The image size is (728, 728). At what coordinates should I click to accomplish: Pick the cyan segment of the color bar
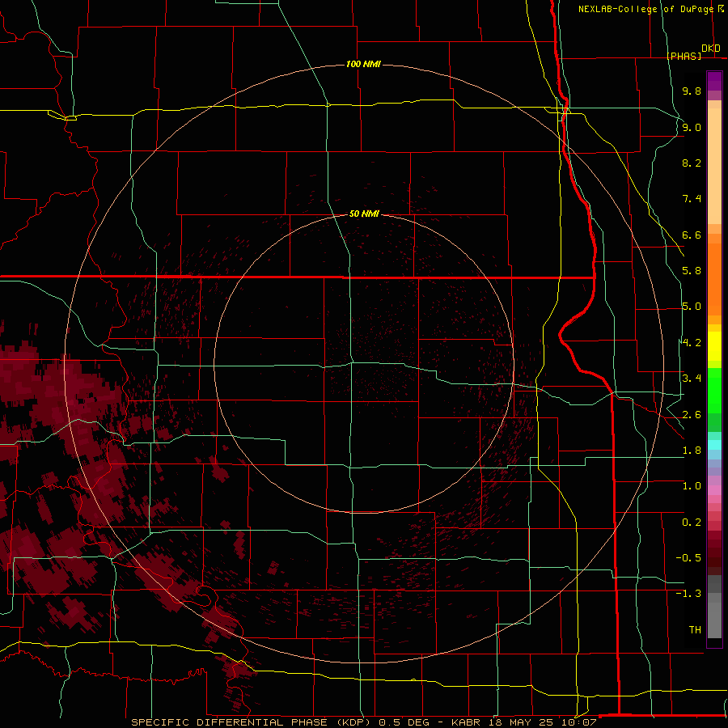[714, 445]
